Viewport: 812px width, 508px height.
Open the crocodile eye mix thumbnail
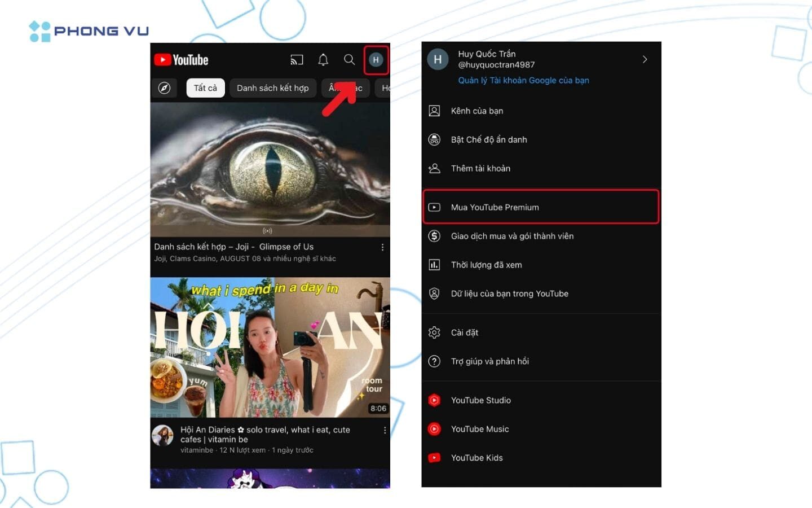270,169
